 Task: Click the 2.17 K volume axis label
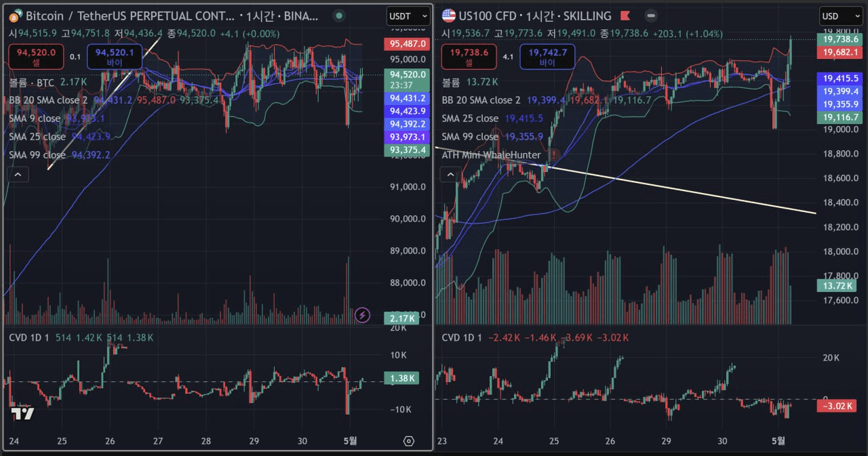[x=401, y=318]
